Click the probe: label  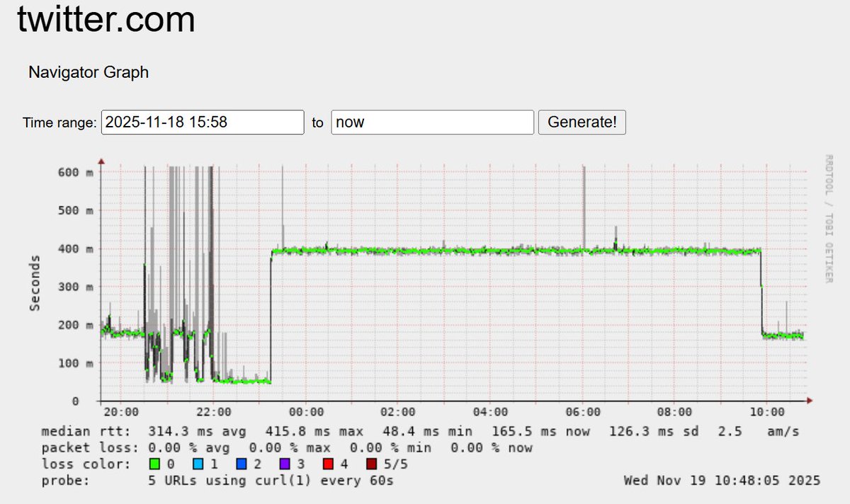65,481
